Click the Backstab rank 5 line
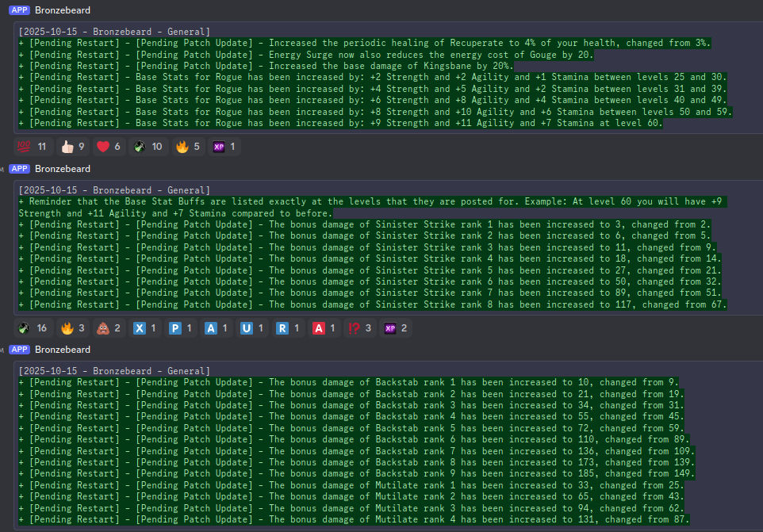Screen dimensions: 763x532 (x=351, y=428)
